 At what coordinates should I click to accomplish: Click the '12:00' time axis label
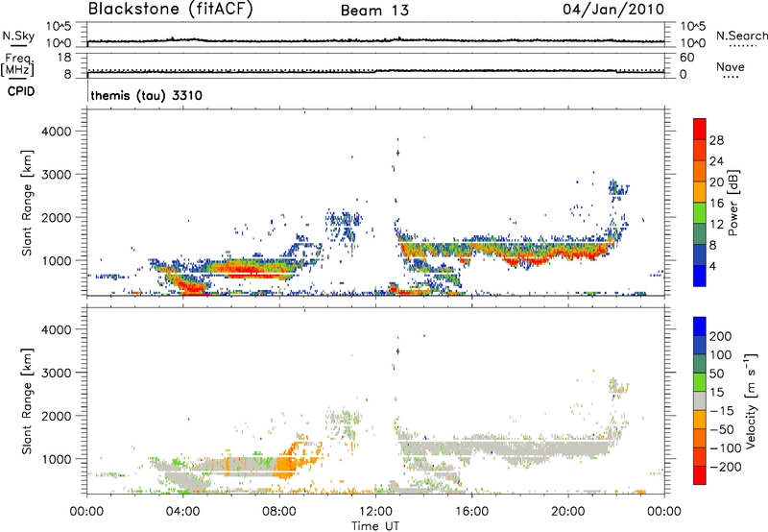click(x=375, y=512)
